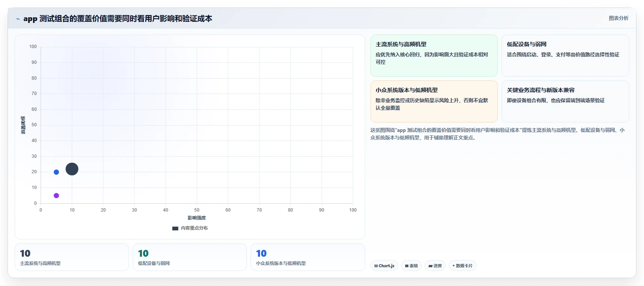The image size is (644, 286).
Task: Click the chart summary paragraph starting 这张图围绕
Action: (497, 134)
